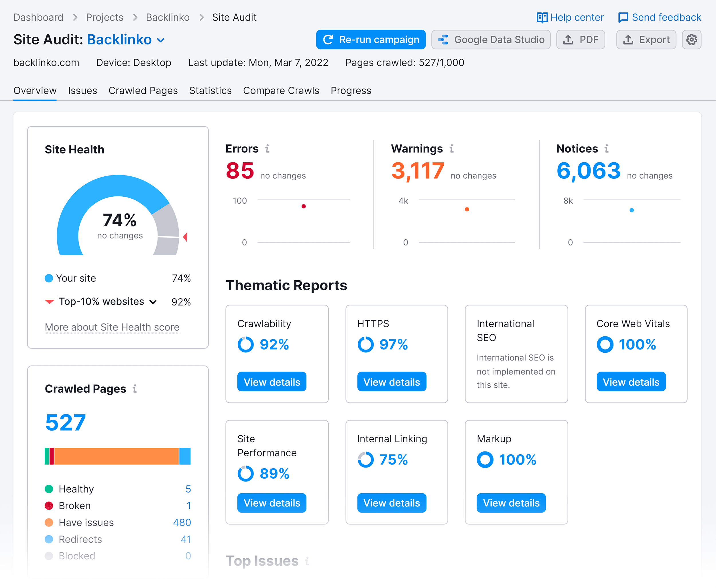Click the Top Issues info icon

tap(307, 561)
